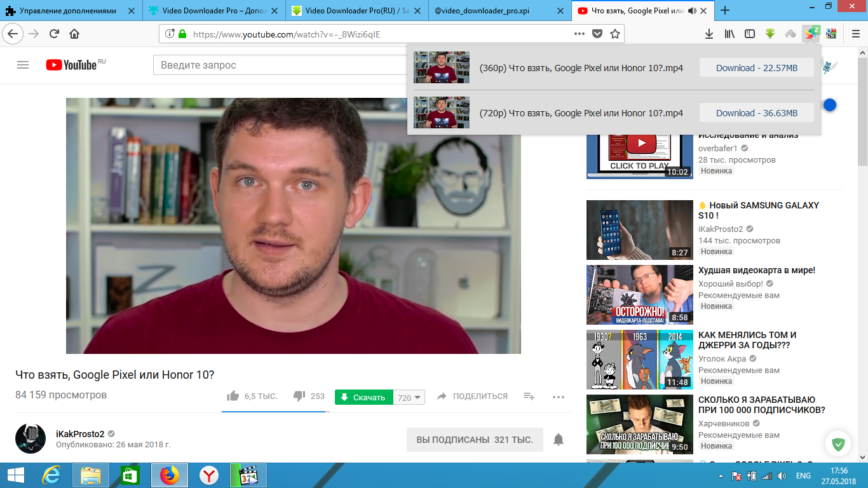Image resolution: width=868 pixels, height=488 pixels.
Task: Open СКОЛЬКО Я ЗАРАБАТЫВАЮ ПРИ 100 000 title
Action: (762, 405)
